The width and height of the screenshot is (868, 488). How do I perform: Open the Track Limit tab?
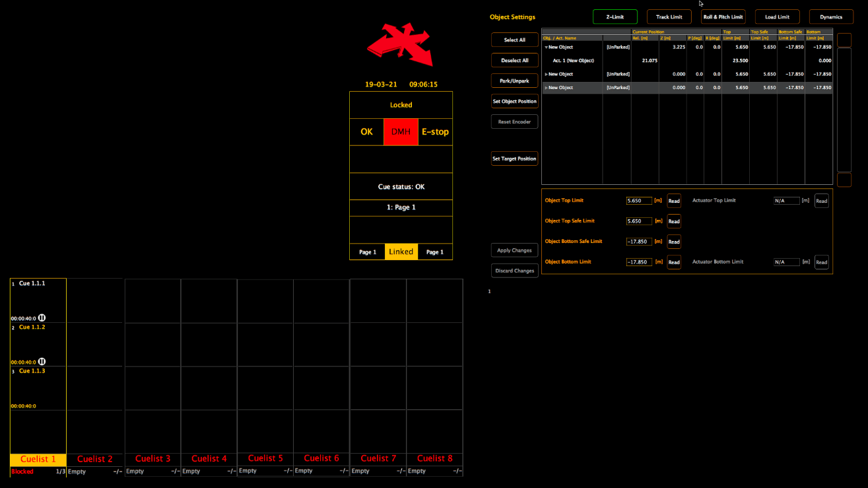(669, 17)
